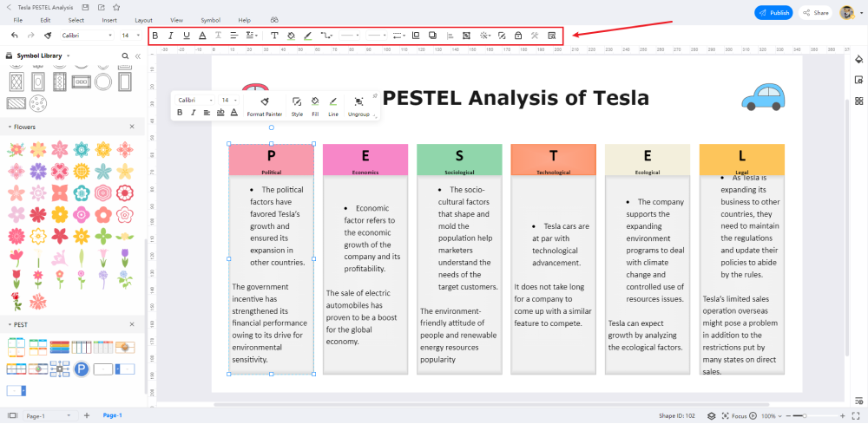Open the dash style dropdown
The width and height of the screenshot is (868, 424).
(378, 36)
